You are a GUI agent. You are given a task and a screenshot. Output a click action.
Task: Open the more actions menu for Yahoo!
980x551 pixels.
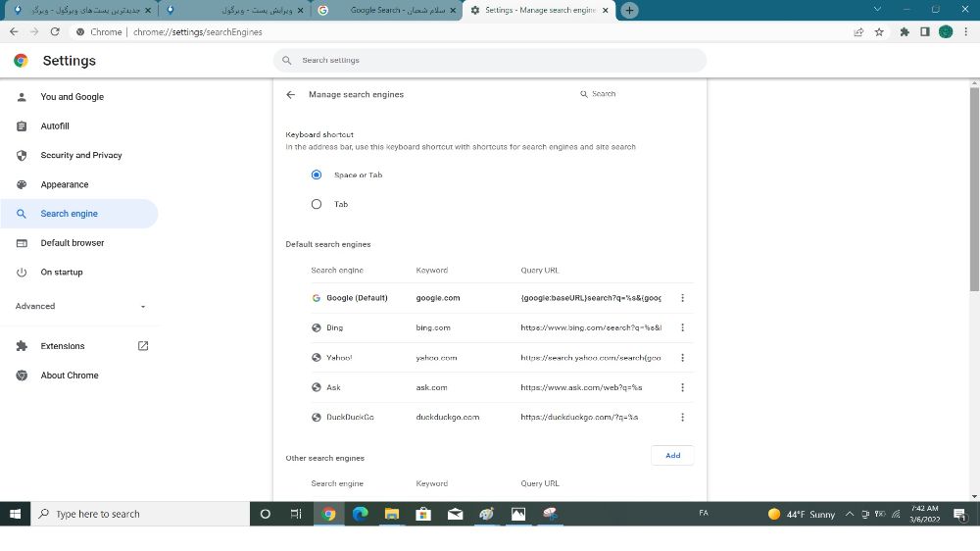coord(682,358)
